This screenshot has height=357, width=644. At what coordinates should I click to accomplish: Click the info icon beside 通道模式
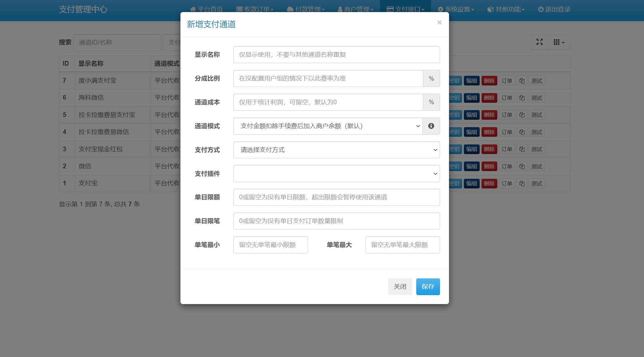click(431, 126)
